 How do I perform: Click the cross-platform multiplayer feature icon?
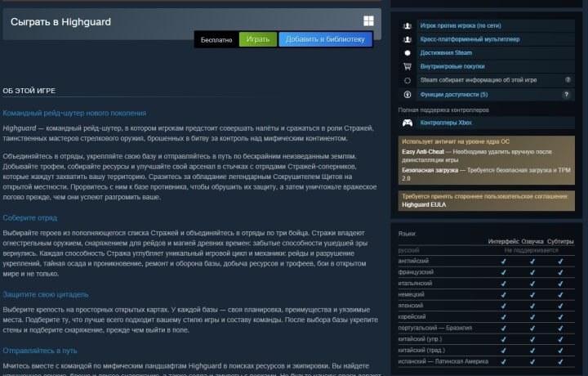pyautogui.click(x=408, y=39)
